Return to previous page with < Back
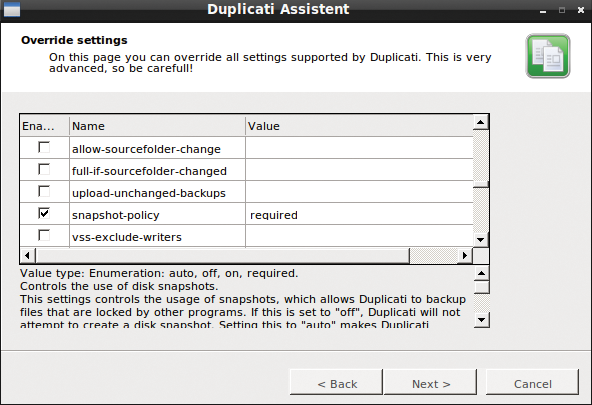Screen dimensions: 592x405 (336, 383)
